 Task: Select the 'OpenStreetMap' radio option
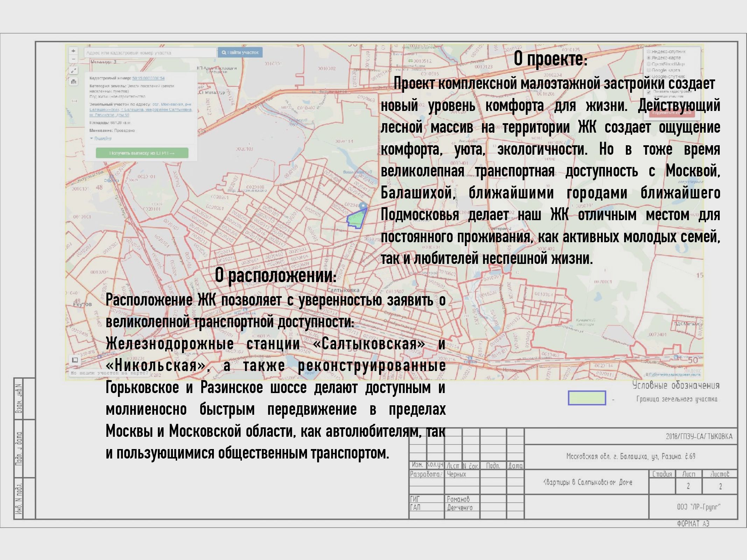coord(649,64)
